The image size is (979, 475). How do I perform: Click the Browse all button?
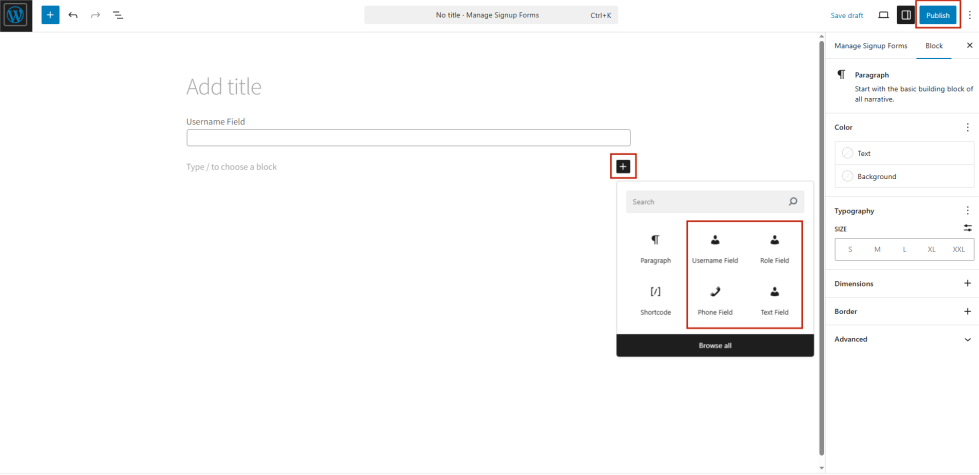point(715,345)
